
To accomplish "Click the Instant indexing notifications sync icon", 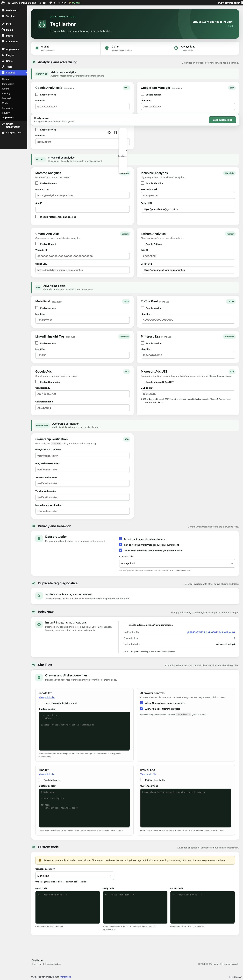I will click(39, 624).
